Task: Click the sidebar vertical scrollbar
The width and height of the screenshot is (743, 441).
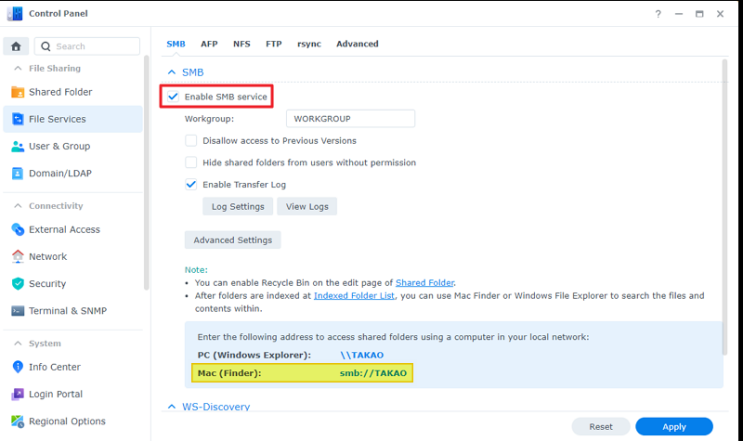Action: (146, 173)
